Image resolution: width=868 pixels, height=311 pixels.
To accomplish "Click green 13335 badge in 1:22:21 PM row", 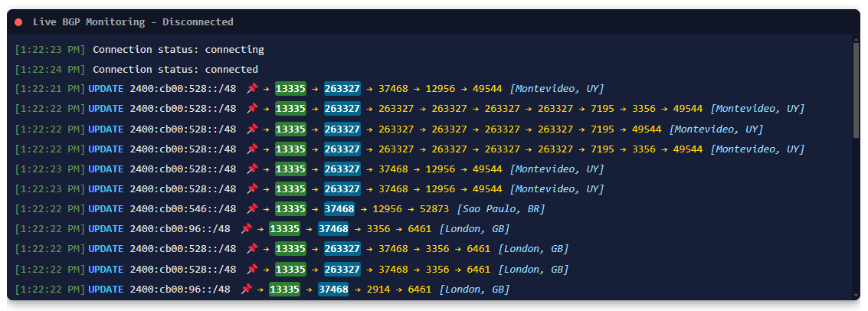I will tap(290, 89).
